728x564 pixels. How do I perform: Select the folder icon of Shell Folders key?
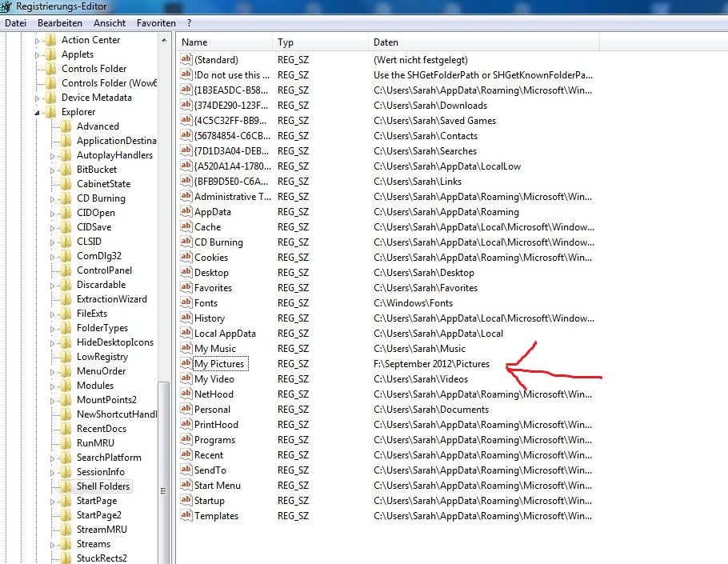coord(66,486)
